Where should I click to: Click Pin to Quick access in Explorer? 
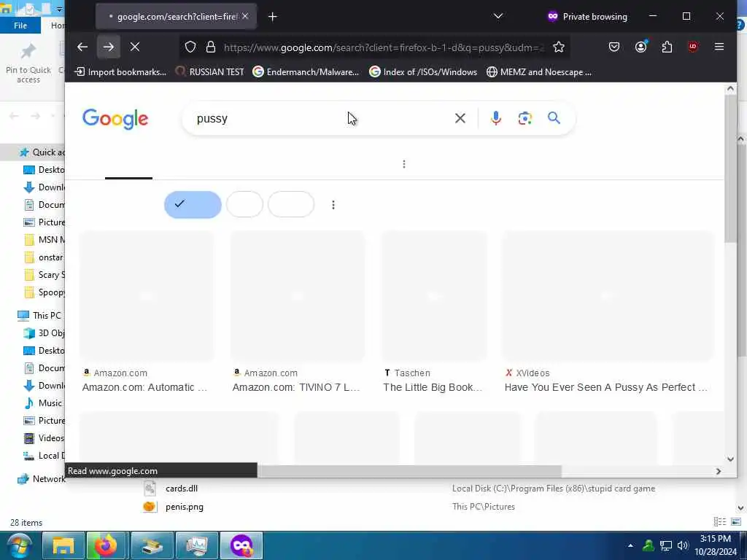28,62
